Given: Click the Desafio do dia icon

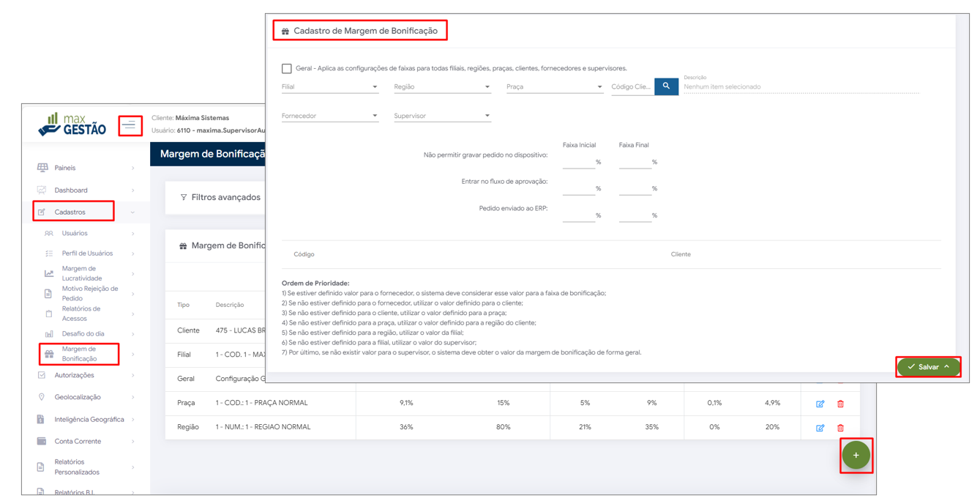Looking at the screenshot, I should (x=49, y=334).
